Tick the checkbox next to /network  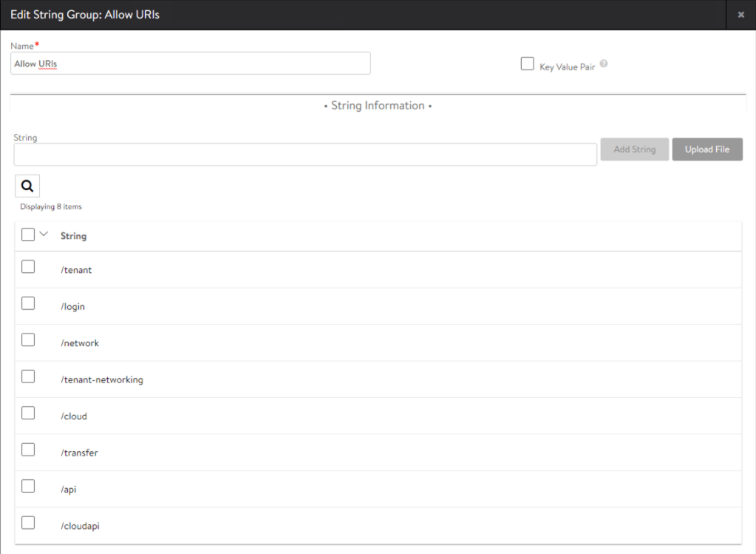[x=28, y=340]
